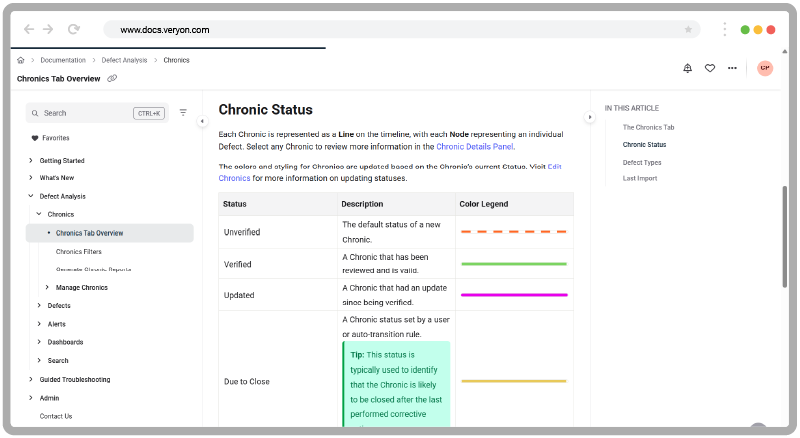Expand the Manage Chronics node
This screenshot has width=800, height=438.
[x=47, y=287]
